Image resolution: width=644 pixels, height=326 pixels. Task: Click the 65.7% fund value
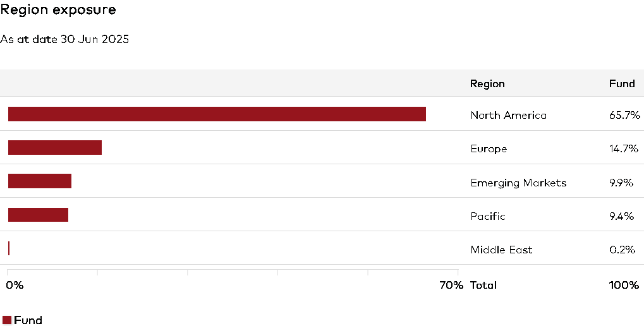pyautogui.click(x=624, y=115)
